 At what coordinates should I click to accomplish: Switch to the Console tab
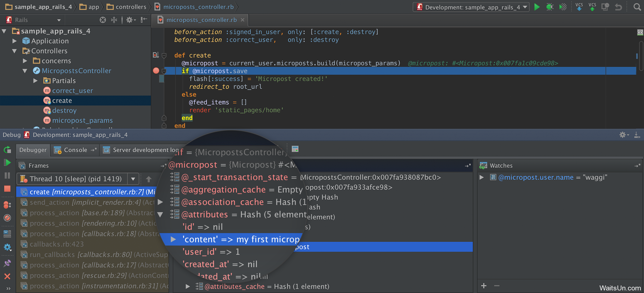point(75,150)
